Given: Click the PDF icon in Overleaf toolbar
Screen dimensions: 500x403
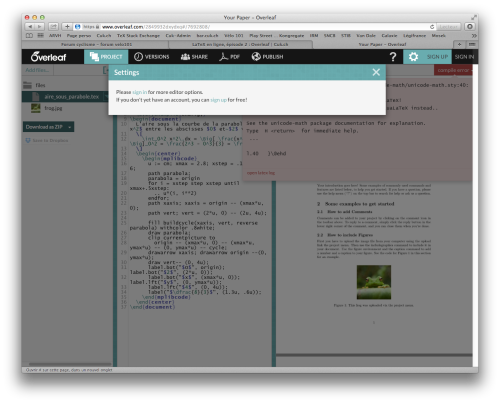Looking at the screenshot, I should click(x=223, y=57).
